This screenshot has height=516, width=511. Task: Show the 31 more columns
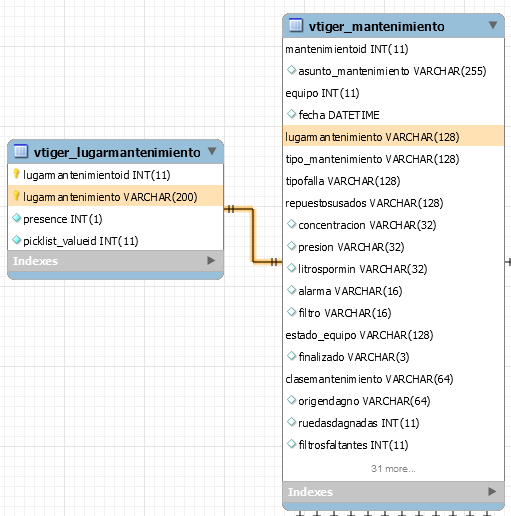click(393, 469)
